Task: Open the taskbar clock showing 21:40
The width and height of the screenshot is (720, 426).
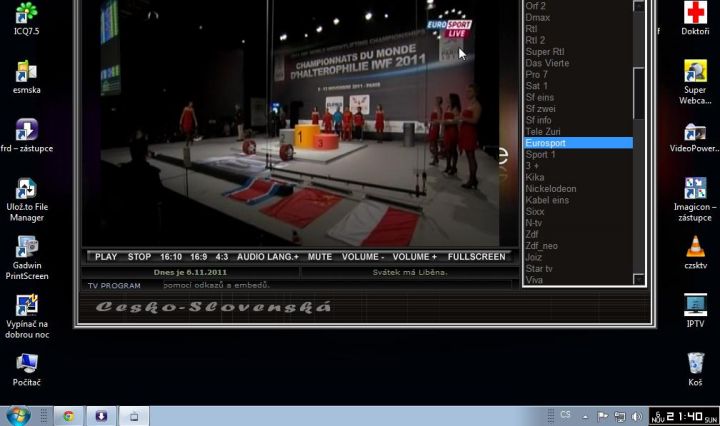Action: (684, 417)
